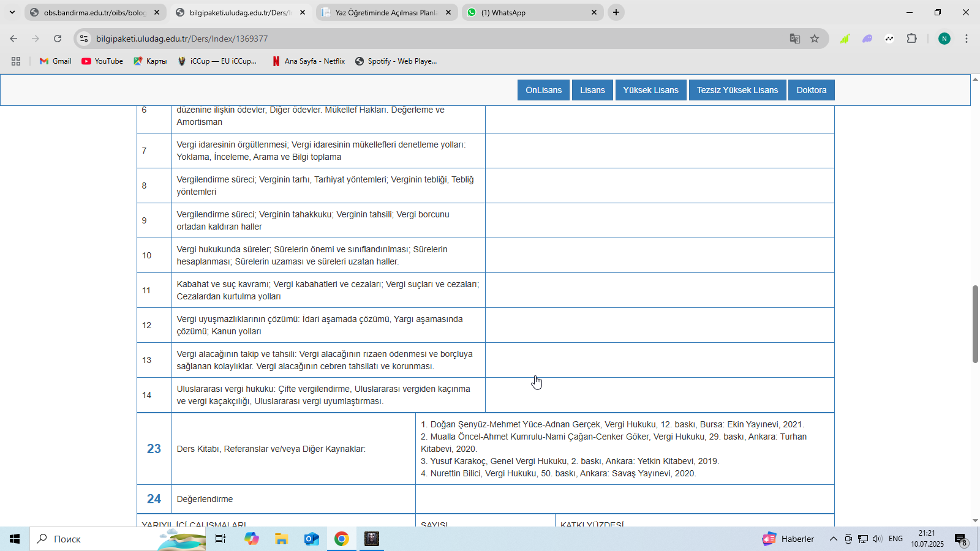Click the page vertical scrollbar thumb
The height and width of the screenshot is (551, 980).
tap(975, 324)
